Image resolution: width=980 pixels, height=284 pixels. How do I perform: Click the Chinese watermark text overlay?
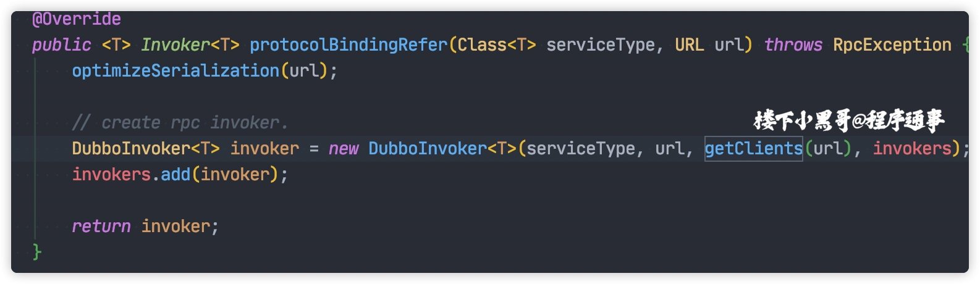pos(849,120)
